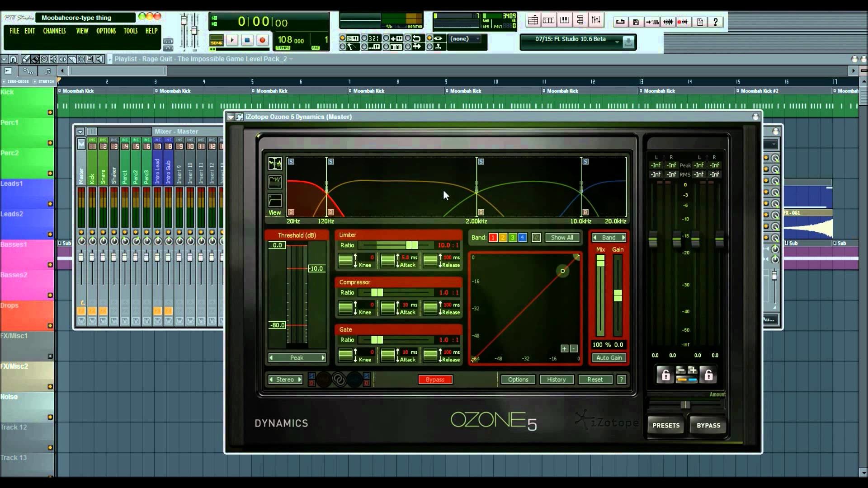Open the Mixer window menu arrow
868x488 pixels.
click(x=80, y=131)
